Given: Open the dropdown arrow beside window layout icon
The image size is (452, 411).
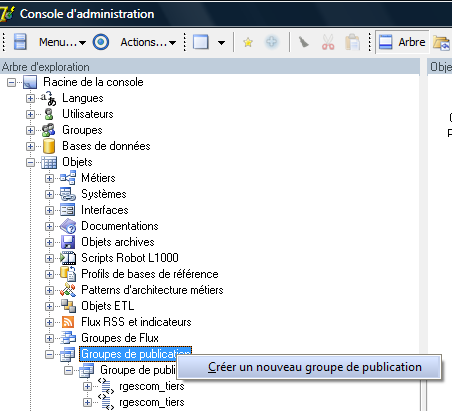Looking at the screenshot, I should click(x=221, y=43).
